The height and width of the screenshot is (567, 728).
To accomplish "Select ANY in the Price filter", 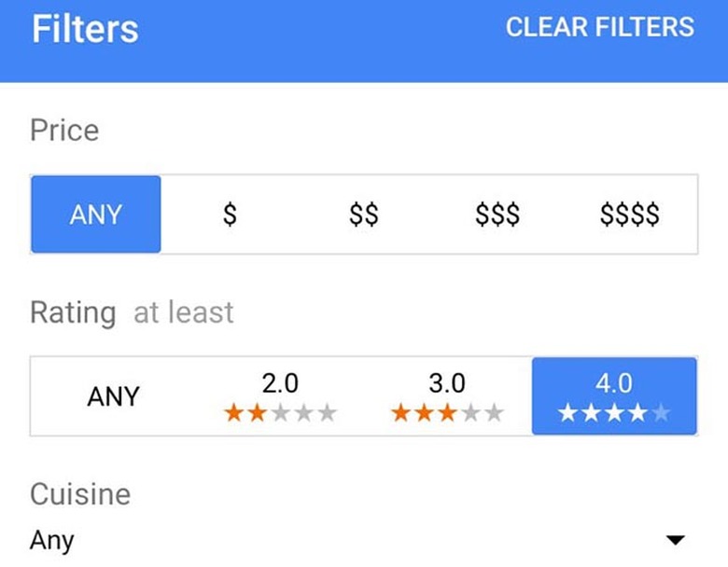I will point(95,214).
